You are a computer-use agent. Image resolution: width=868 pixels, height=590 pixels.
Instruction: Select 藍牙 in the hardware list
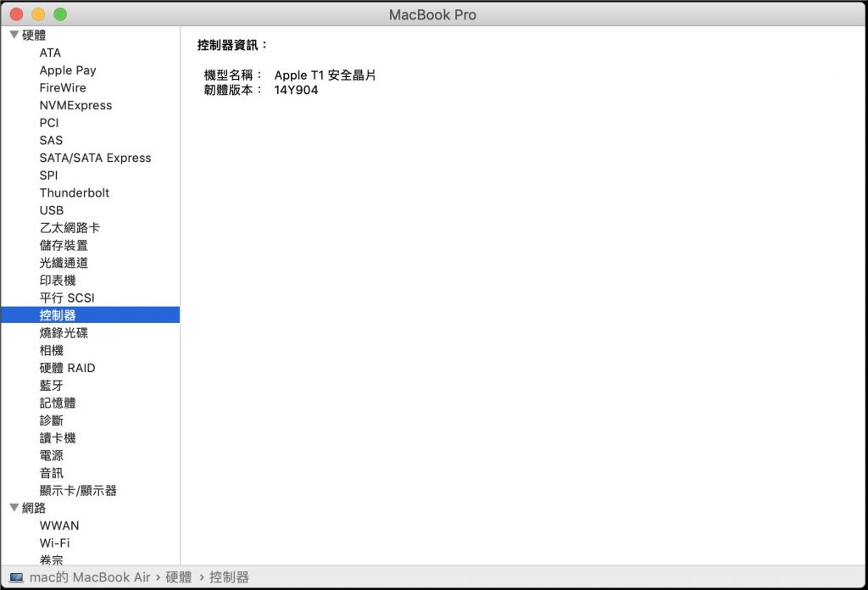coord(51,385)
